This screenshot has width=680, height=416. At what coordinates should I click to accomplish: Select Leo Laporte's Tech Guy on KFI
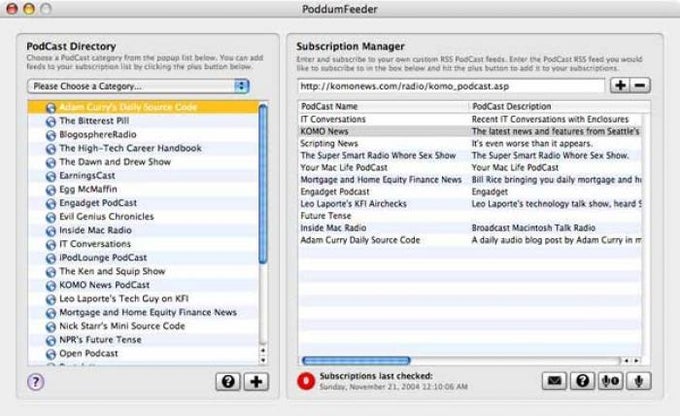(144, 298)
